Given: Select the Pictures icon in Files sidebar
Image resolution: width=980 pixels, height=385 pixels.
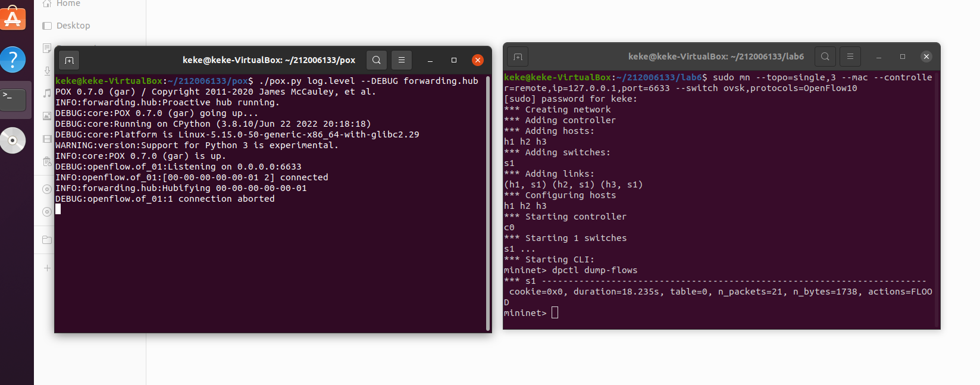Looking at the screenshot, I should tap(47, 116).
